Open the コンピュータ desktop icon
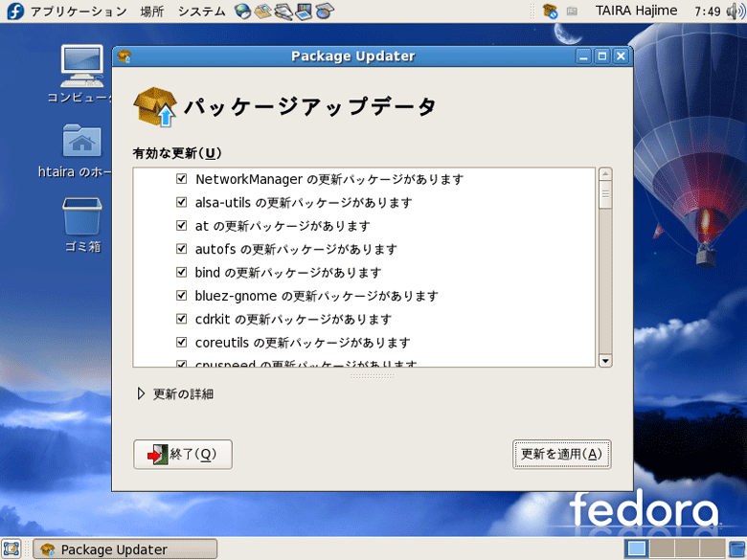747x560 pixels. (x=81, y=72)
